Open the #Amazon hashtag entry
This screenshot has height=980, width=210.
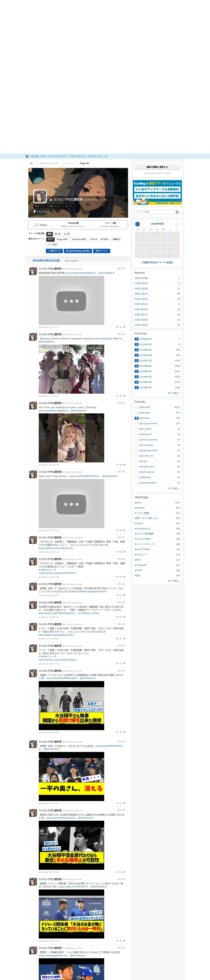(x=140, y=508)
